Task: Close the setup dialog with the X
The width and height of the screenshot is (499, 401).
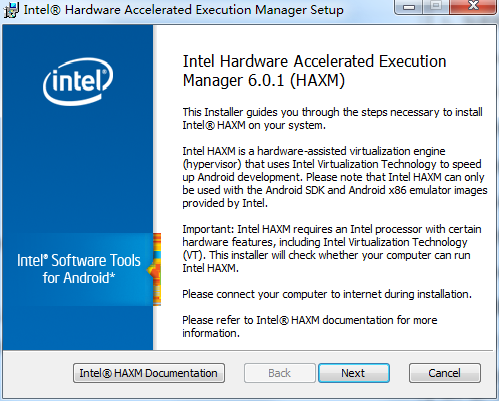Action: [x=473, y=7]
